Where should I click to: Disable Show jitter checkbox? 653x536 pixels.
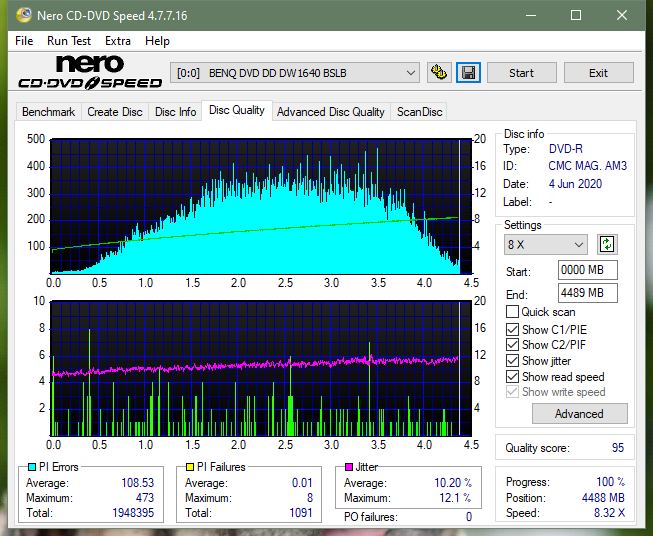[512, 361]
